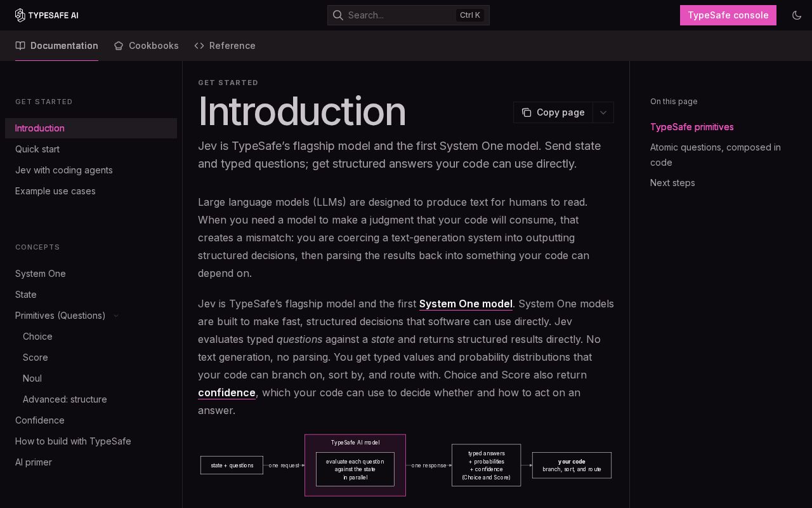Open AI primer in the sidebar
The height and width of the screenshot is (508, 812).
[91, 462]
